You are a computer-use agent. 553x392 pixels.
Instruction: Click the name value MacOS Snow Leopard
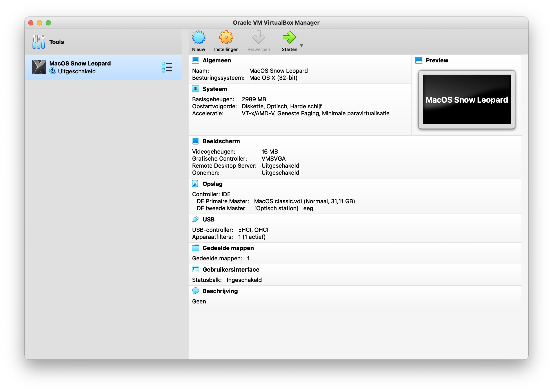[x=278, y=71]
